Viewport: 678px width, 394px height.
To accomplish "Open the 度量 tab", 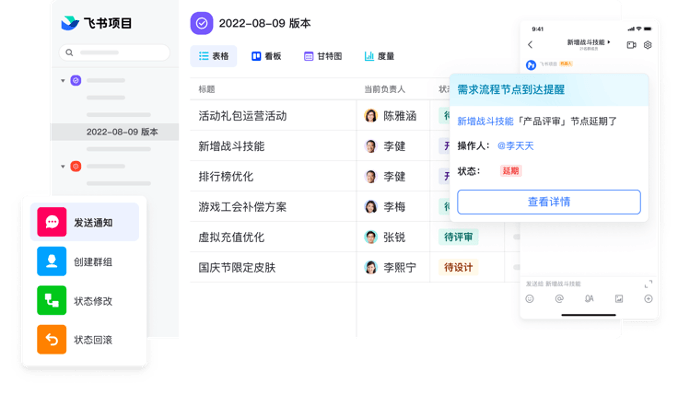I will [379, 56].
